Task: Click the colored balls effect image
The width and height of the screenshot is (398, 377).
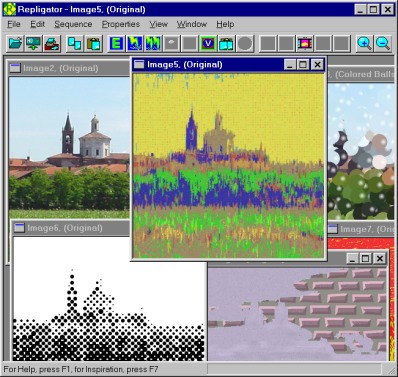Action: 360,152
